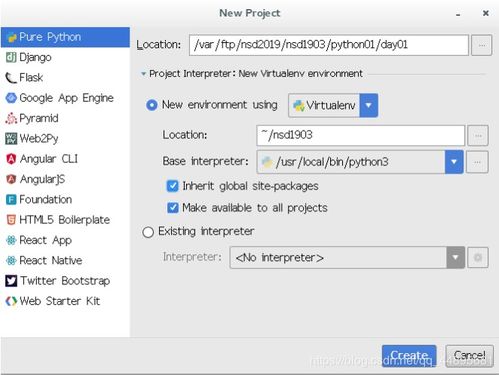Click the Cancel button
This screenshot has width=499, height=375.
tap(469, 356)
